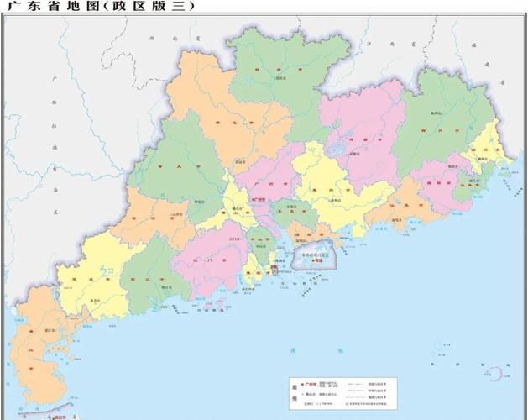This screenshot has width=528, height=420.
Task: Click the small black 汕尾市 seat label
Action: point(397,220)
